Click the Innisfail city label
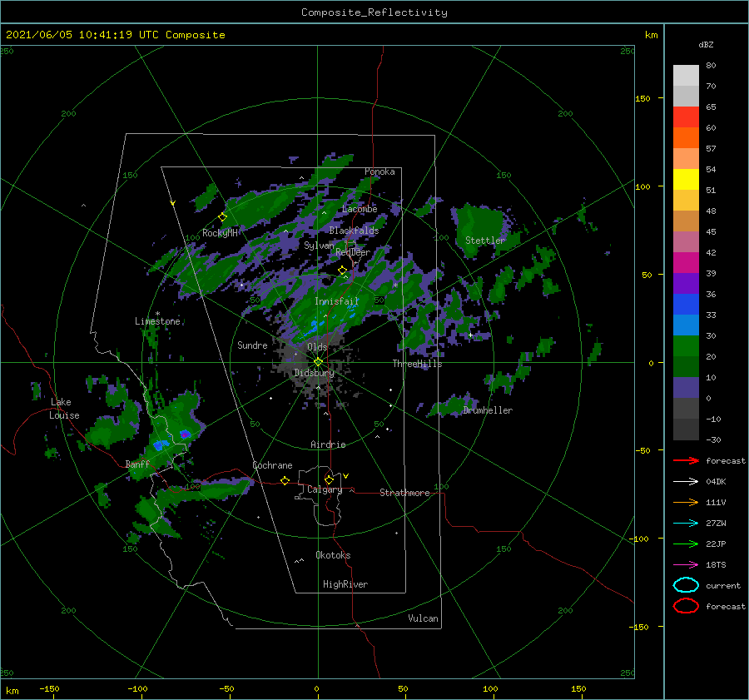Screen dimensions: 749x700 [x=337, y=301]
